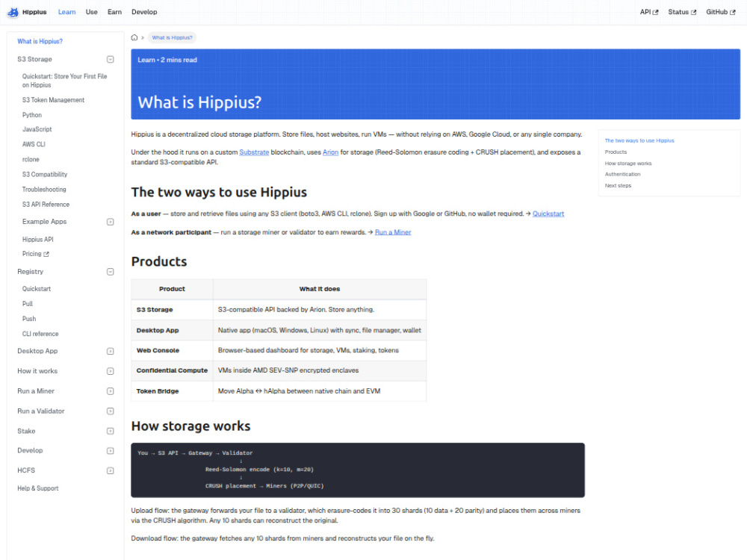747x560 pixels.
Task: Jump to Authentication in table of contents
Action: tap(622, 175)
